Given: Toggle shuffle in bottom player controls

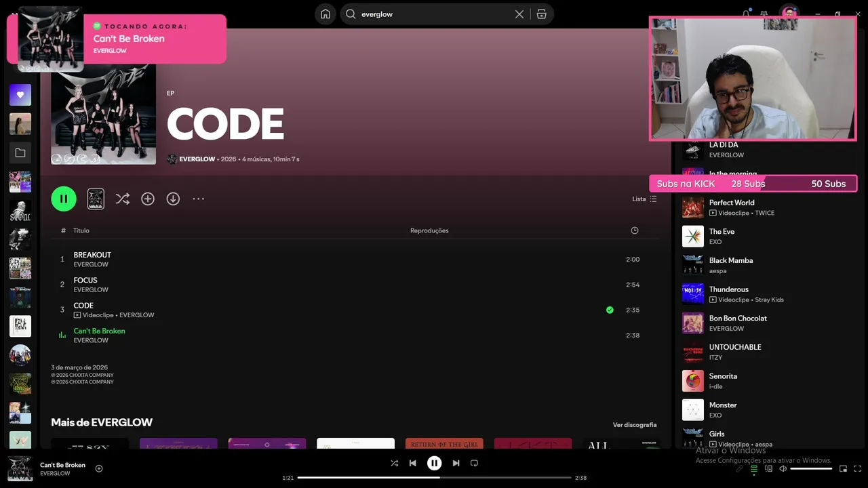Looking at the screenshot, I should click(x=394, y=463).
